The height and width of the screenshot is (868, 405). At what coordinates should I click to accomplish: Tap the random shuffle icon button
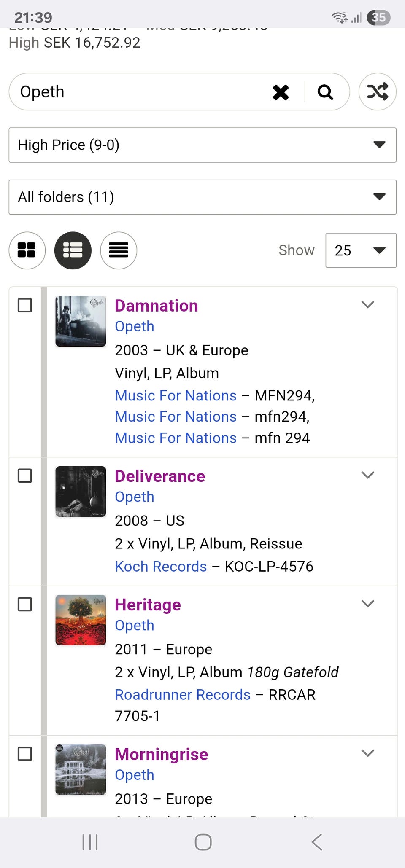377,92
